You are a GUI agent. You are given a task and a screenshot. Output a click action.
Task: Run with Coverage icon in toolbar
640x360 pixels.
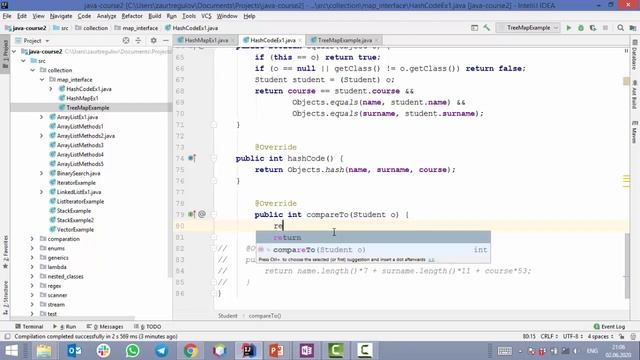(593, 28)
